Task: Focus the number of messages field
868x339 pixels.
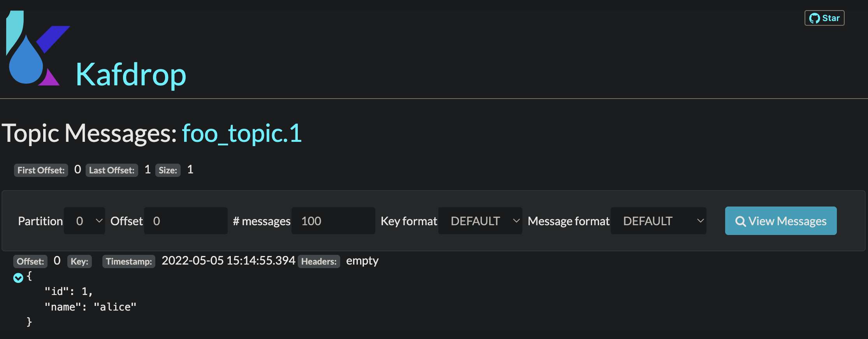Action: click(x=333, y=221)
